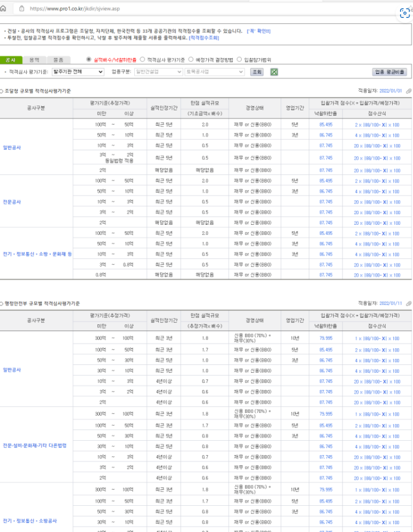Click the 조달청 규모별 적격심사평가기준 heading
This screenshot has width=413, height=532.
point(38,91)
